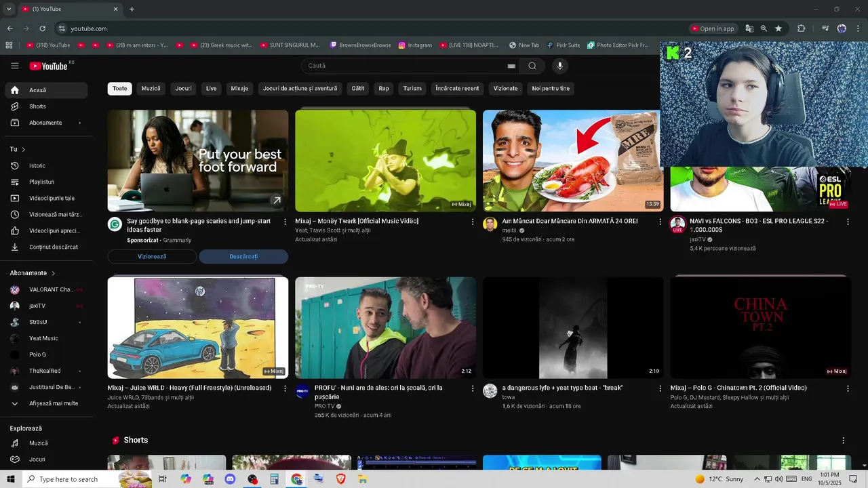Open options for Juice WRLD Heavy mix
The height and width of the screenshot is (488, 868).
tap(285, 388)
